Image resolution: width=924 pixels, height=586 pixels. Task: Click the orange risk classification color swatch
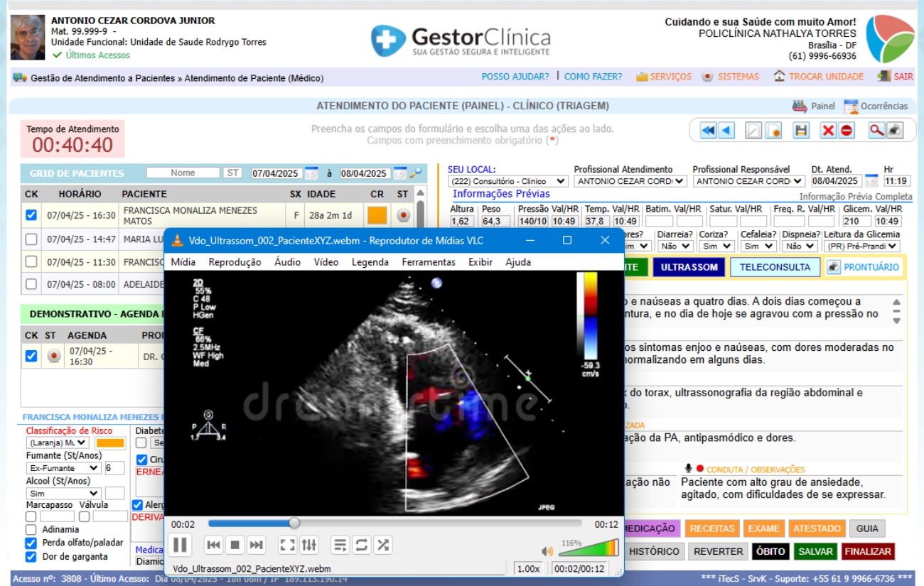[109, 443]
